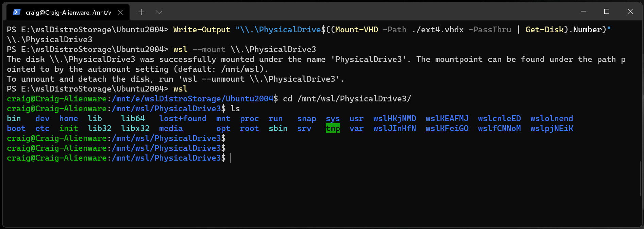Click the 'var' directory entry
This screenshot has width=644, height=229.
[x=357, y=128]
